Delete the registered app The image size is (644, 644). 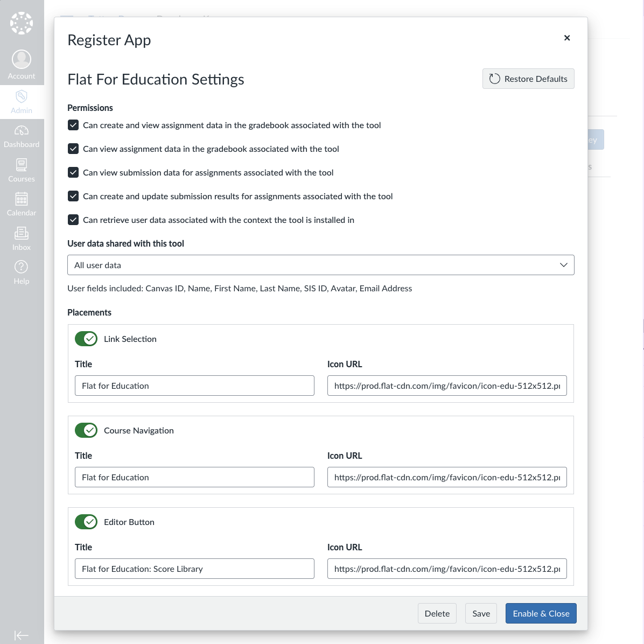coord(437,613)
